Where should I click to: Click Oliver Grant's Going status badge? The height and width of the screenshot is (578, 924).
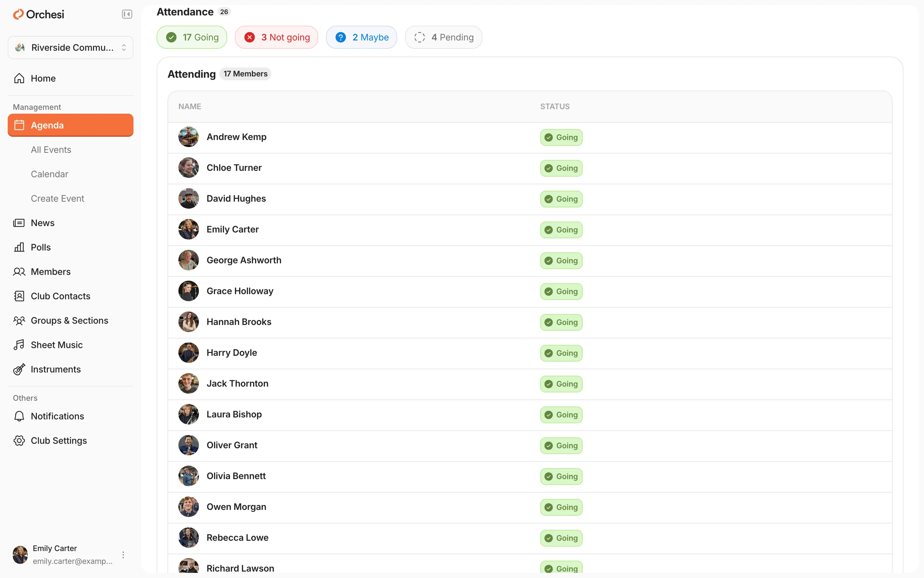[x=561, y=445]
